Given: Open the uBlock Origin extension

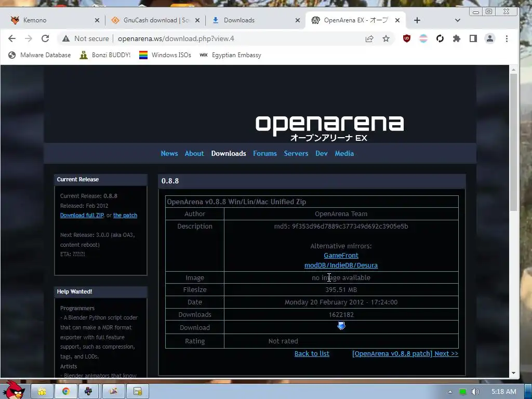Looking at the screenshot, I should point(406,38).
